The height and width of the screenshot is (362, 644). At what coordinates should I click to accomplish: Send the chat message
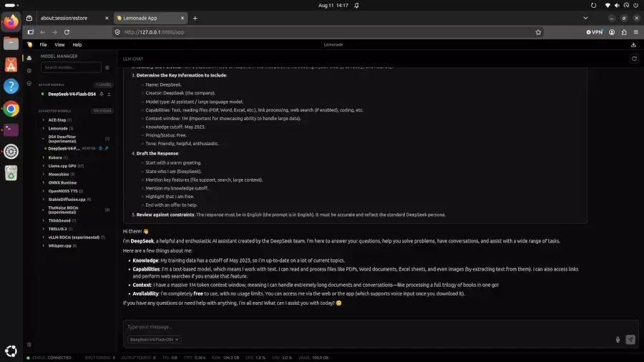click(630, 339)
